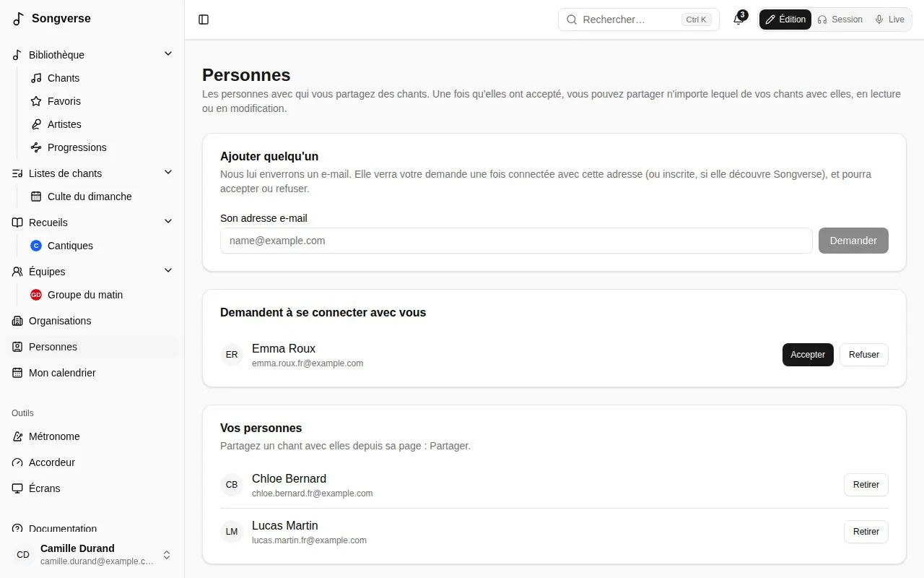924x578 pixels.
Task: Open the Personnes page in sidebar
Action: click(x=92, y=347)
